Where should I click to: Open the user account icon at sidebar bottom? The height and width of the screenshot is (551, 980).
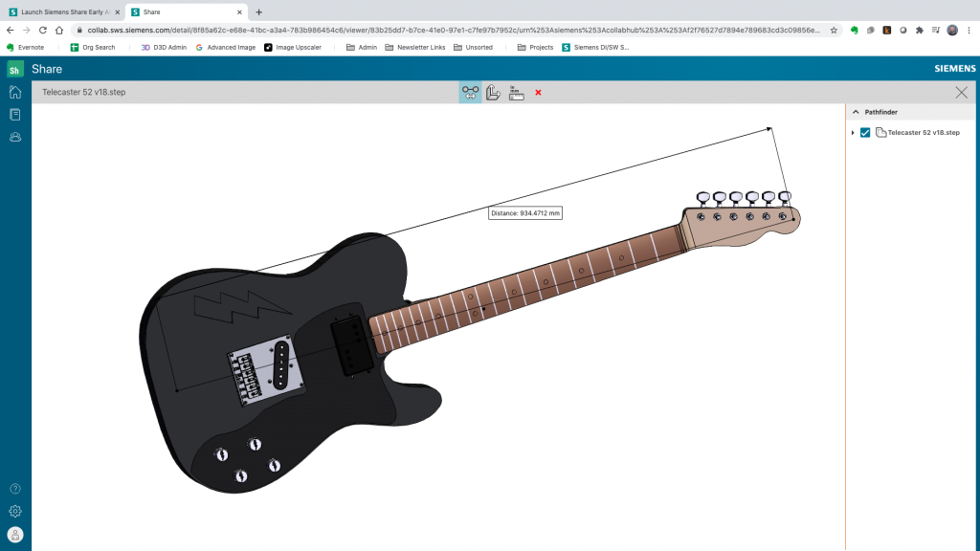(x=15, y=535)
